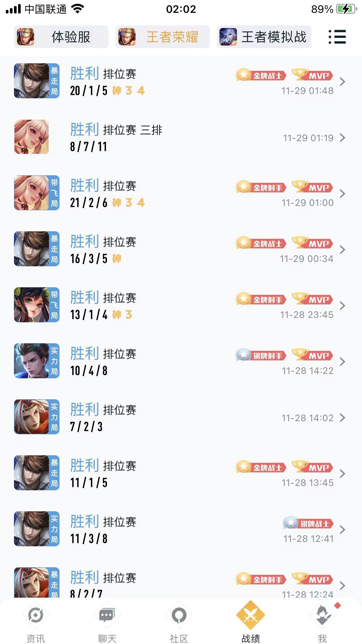The height and width of the screenshot is (644, 362).
Task: Tap the 银牌战士 silver badge on the 11/3/8 match
Action: coord(308,523)
